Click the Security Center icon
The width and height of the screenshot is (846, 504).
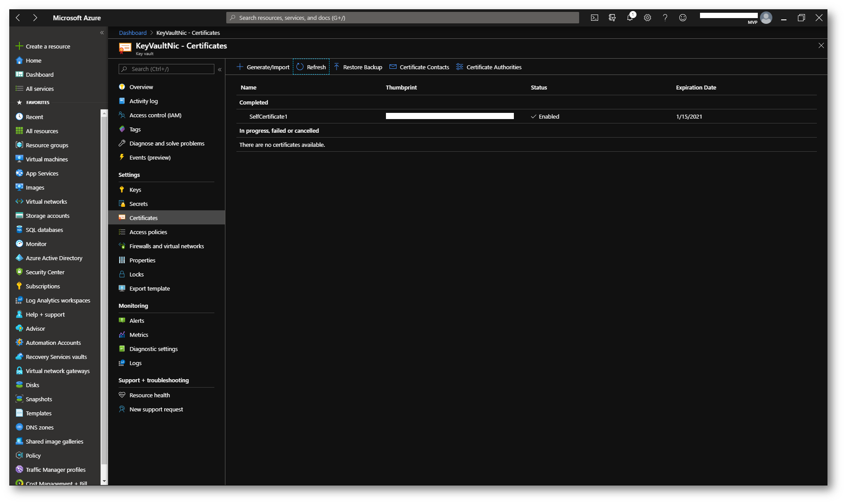[19, 272]
